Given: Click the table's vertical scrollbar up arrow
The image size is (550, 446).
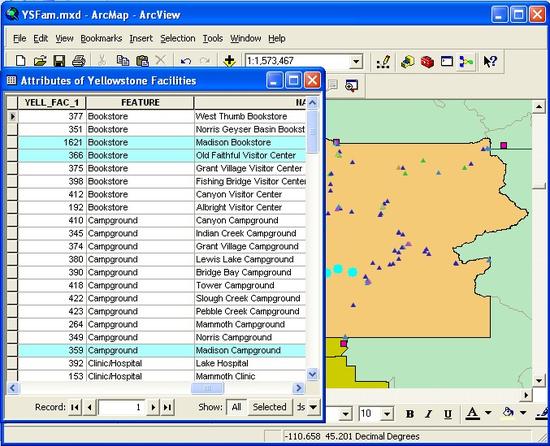Looking at the screenshot, I should (x=312, y=103).
